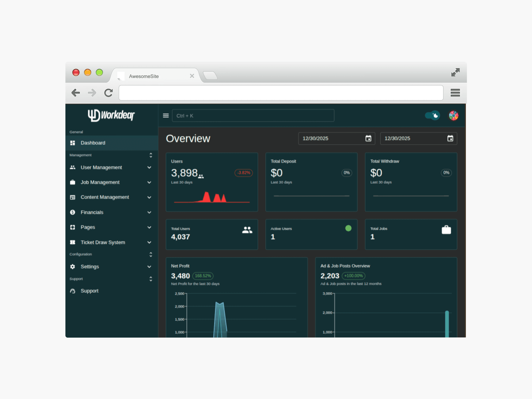532x399 pixels.
Task: Collapse the Configuration section in the sidebar
Action: 151,254
